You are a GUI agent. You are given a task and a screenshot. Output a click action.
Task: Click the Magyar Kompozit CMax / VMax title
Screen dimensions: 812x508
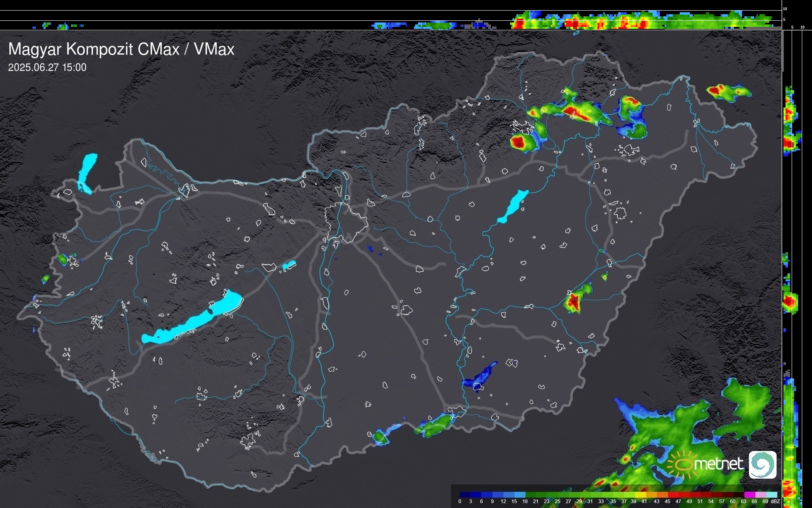tap(121, 49)
